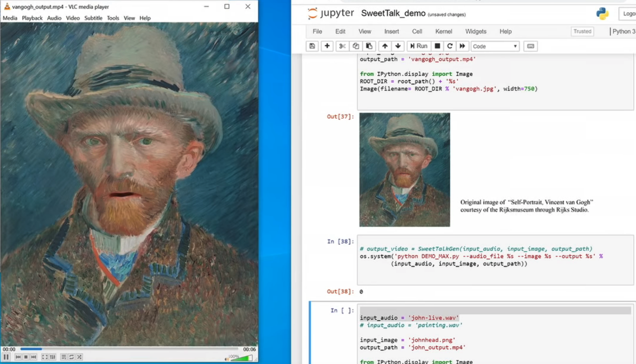Click the 'john-live.wav' string in code
This screenshot has height=364, width=636.
[433, 318]
